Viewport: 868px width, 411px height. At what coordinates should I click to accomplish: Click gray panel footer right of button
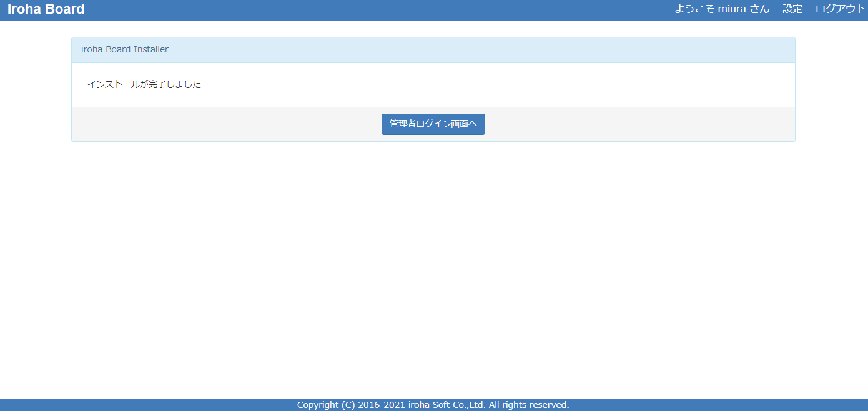pyautogui.click(x=637, y=124)
